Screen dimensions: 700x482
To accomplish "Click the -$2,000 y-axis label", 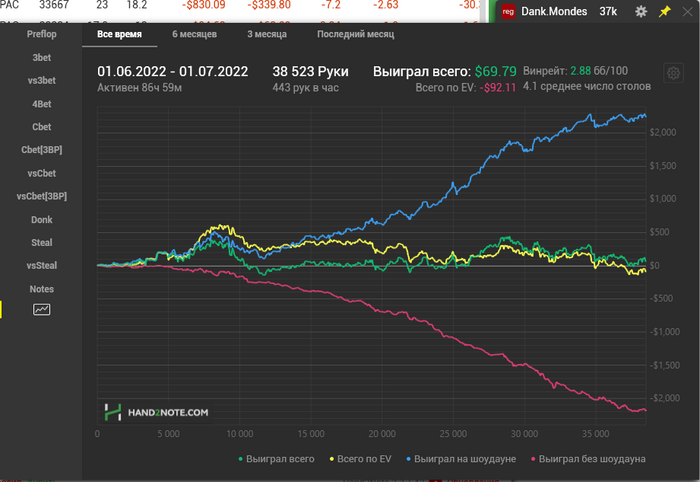I will [664, 398].
